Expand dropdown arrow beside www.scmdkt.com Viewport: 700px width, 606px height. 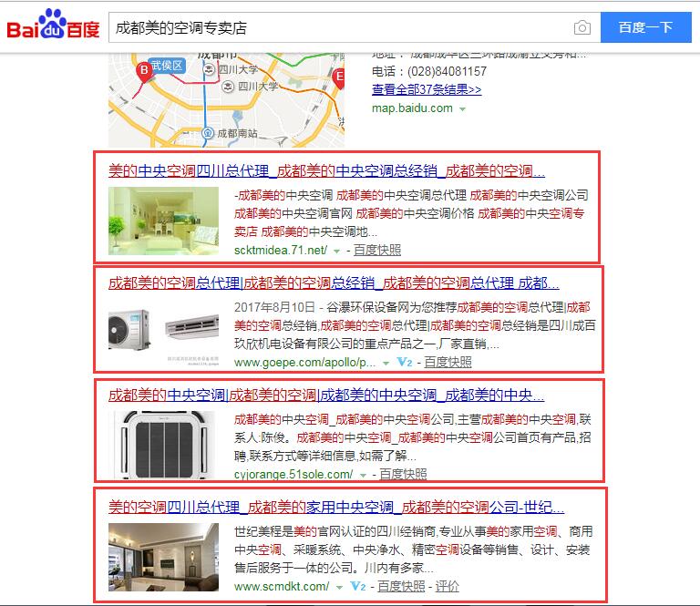pyautogui.click(x=339, y=587)
